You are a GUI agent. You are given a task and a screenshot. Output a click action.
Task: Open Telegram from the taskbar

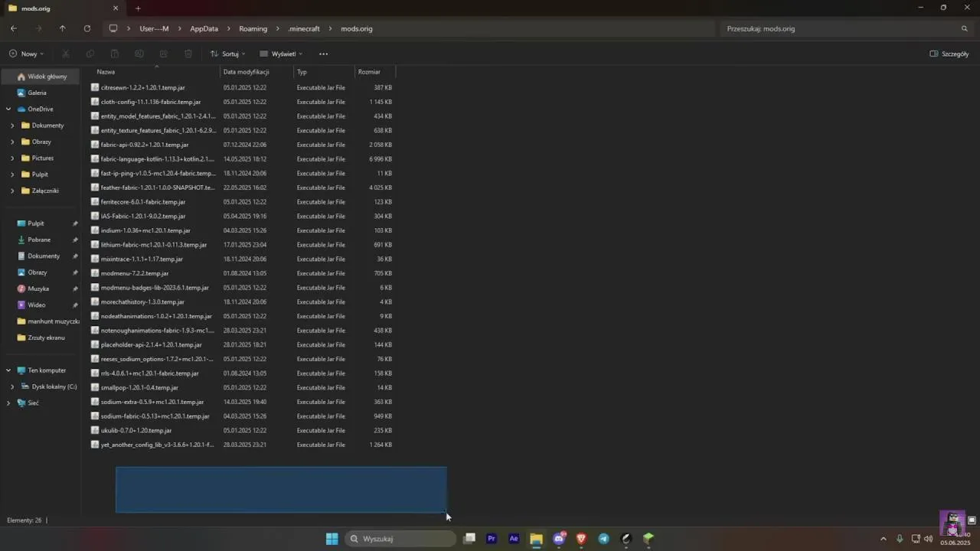point(603,539)
